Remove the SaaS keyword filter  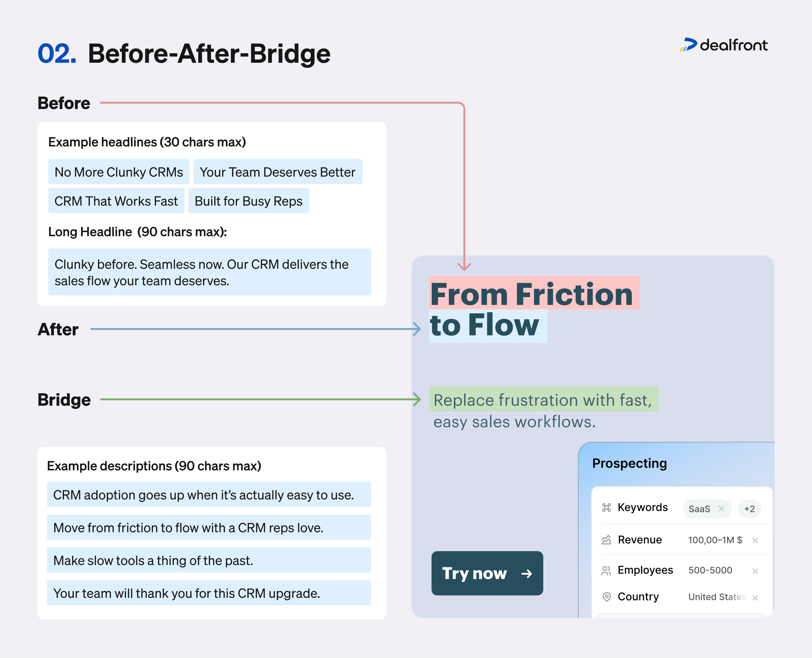coord(721,509)
